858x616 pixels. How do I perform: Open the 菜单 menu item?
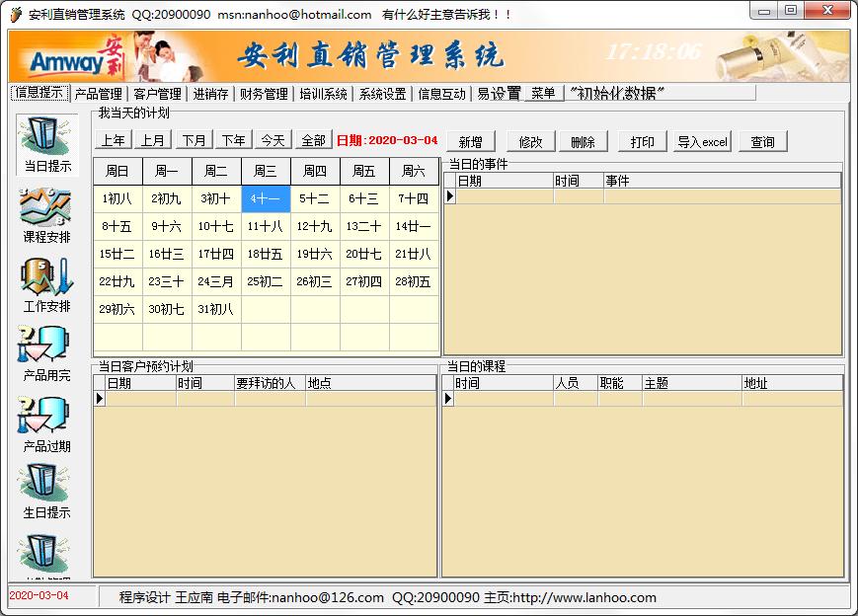coord(543,94)
